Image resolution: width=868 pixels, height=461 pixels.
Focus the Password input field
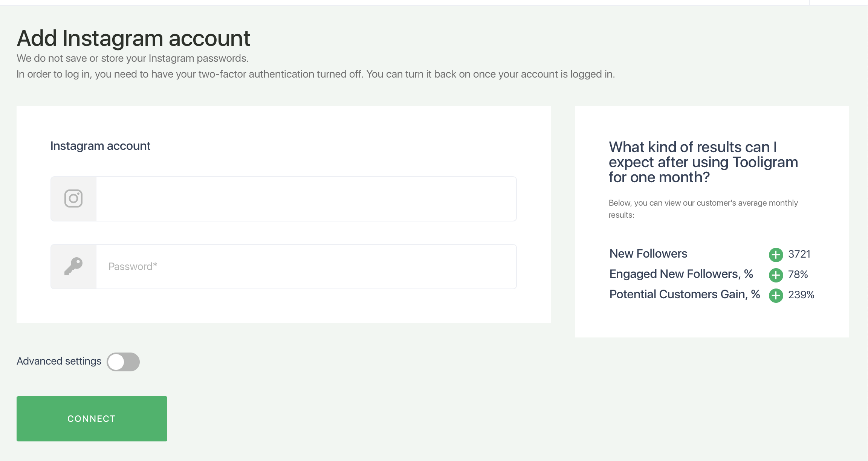tap(306, 266)
